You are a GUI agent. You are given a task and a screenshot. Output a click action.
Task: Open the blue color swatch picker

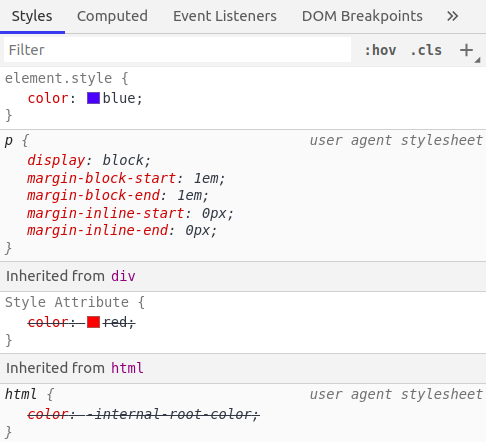coord(93,98)
